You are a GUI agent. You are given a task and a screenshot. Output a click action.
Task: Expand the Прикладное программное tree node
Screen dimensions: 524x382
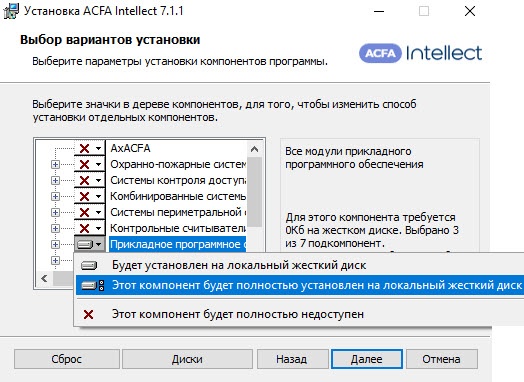tap(55, 245)
